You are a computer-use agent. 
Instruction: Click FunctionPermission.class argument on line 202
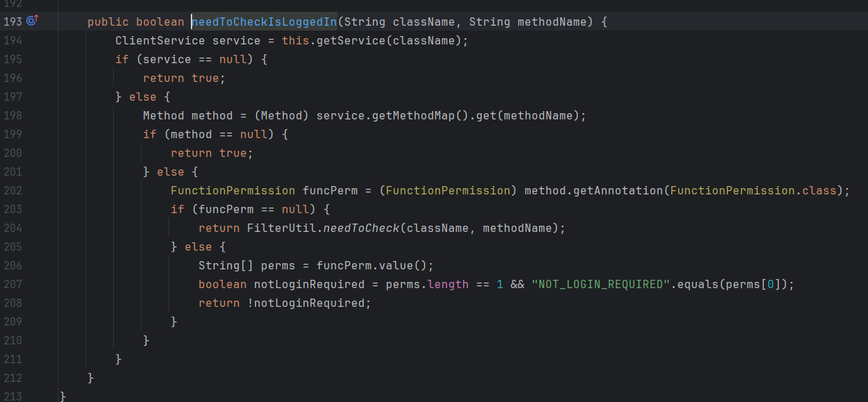coord(753,190)
